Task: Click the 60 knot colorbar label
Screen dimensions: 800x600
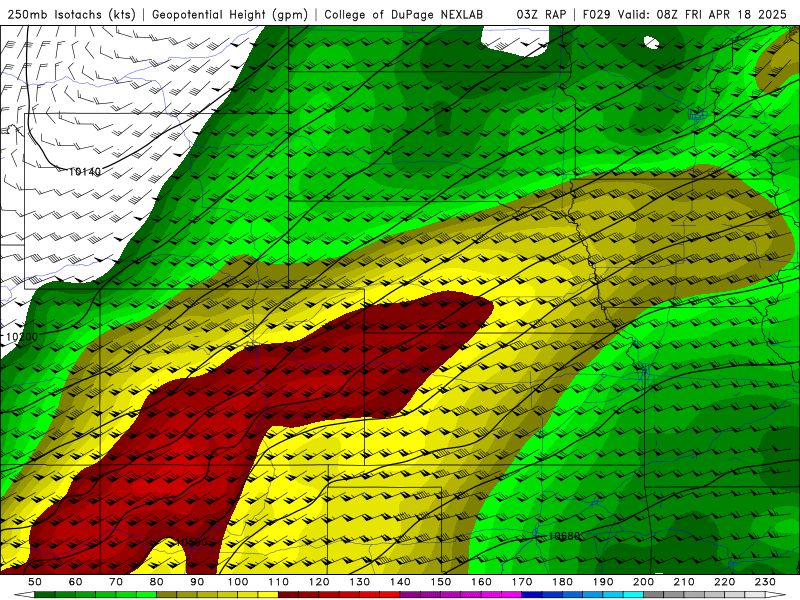Action: tap(75, 582)
